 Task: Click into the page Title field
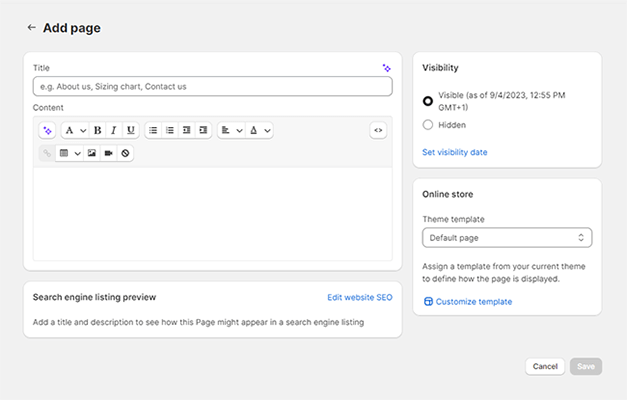pos(212,86)
